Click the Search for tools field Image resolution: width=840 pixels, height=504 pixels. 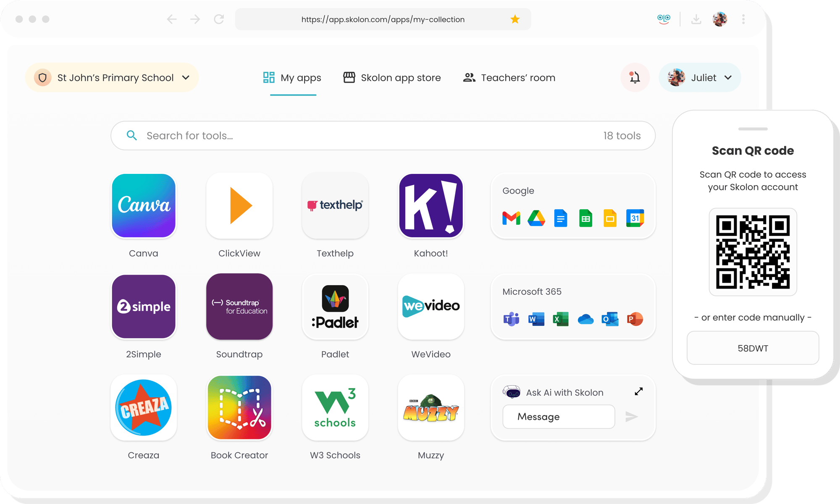(383, 136)
